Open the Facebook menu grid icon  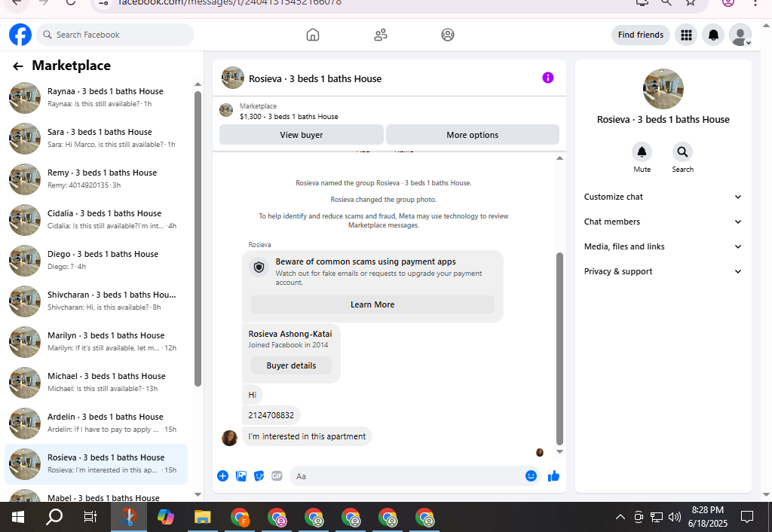pos(686,35)
